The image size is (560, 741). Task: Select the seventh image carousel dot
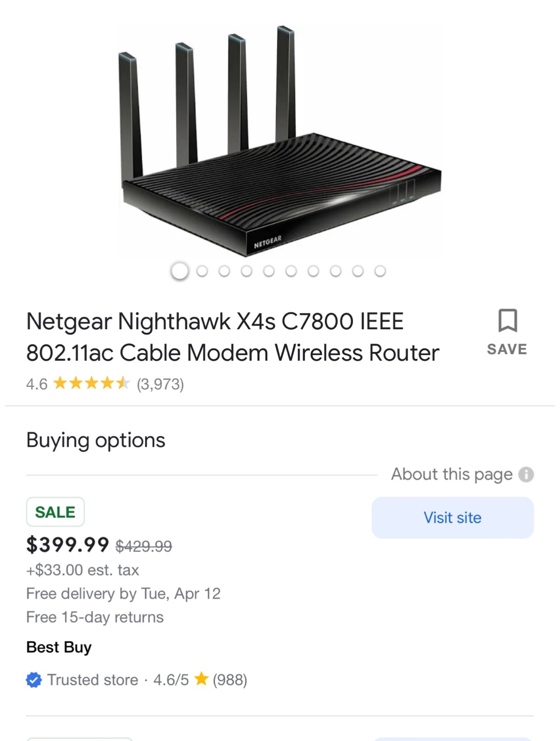point(313,271)
